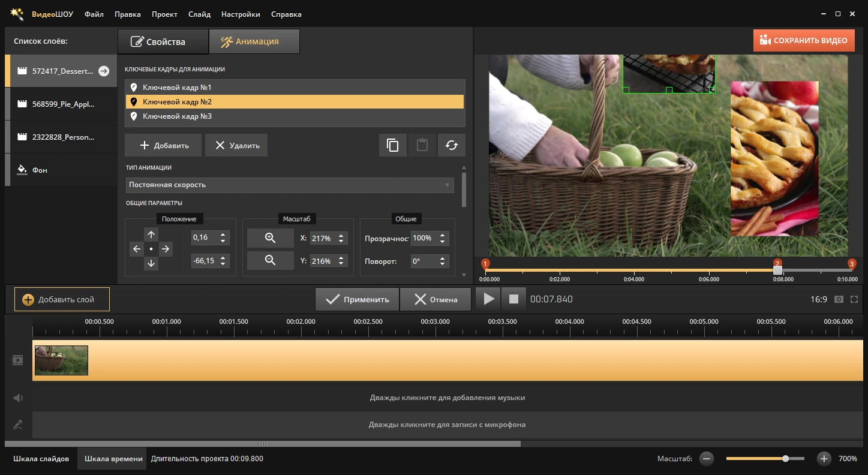The height and width of the screenshot is (475, 868).
Task: Click the Добавить keyframe button
Action: coord(163,145)
